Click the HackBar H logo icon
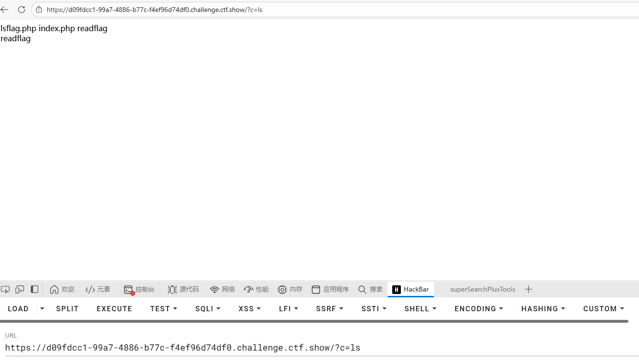Viewport: 639px width, 364px height. 396,289
